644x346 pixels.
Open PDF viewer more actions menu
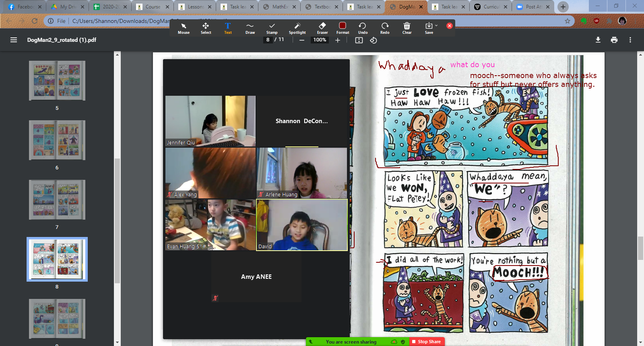click(x=630, y=40)
